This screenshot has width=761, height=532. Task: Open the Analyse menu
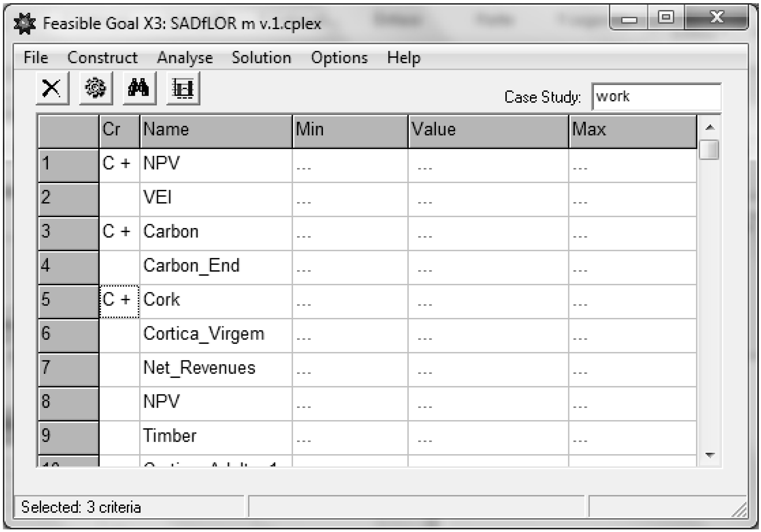(x=185, y=58)
